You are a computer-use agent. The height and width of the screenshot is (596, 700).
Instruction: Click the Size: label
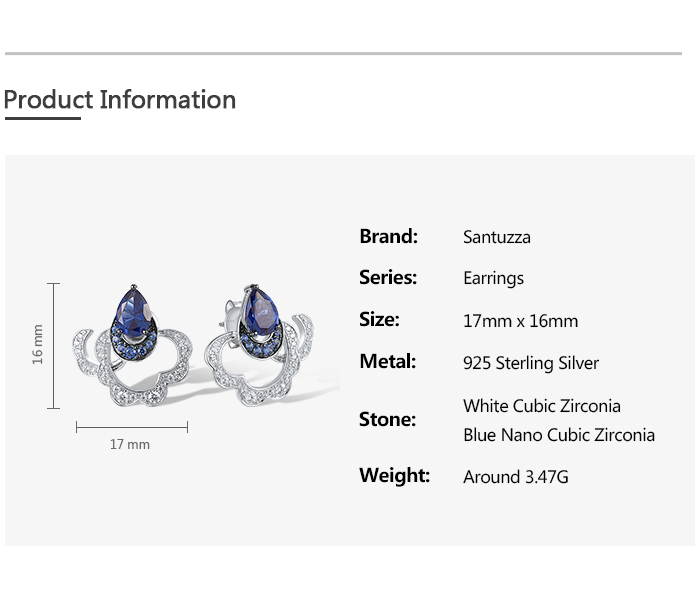click(379, 320)
